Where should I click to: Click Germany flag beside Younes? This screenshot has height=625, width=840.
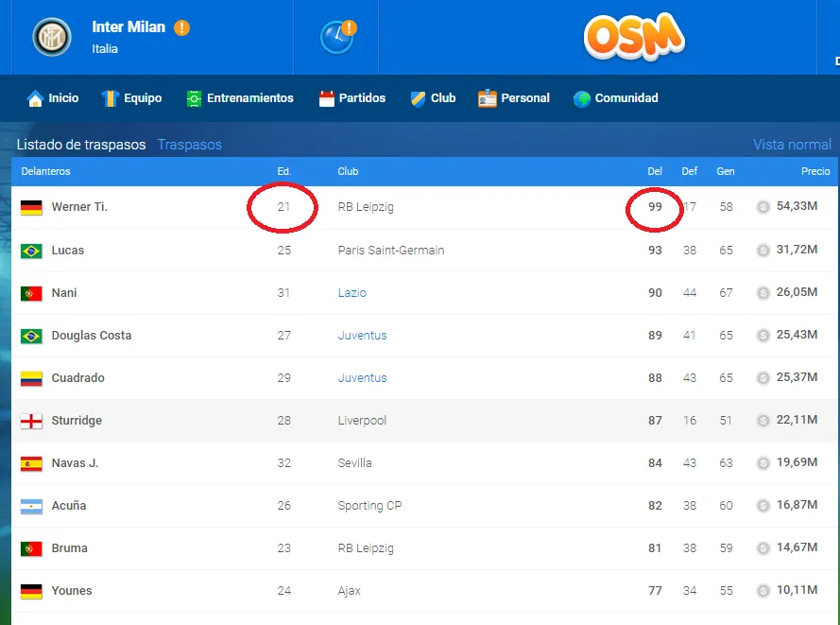coord(31,591)
